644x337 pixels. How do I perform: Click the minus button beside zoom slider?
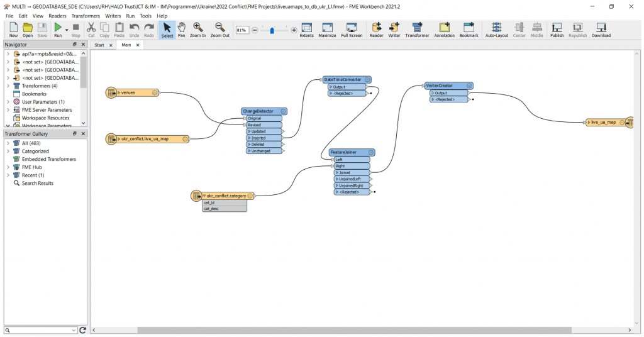click(x=255, y=30)
